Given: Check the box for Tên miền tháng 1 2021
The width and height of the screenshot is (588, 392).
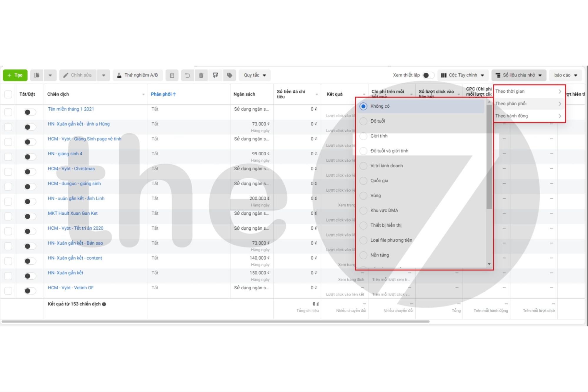Looking at the screenshot, I should coord(8,112).
